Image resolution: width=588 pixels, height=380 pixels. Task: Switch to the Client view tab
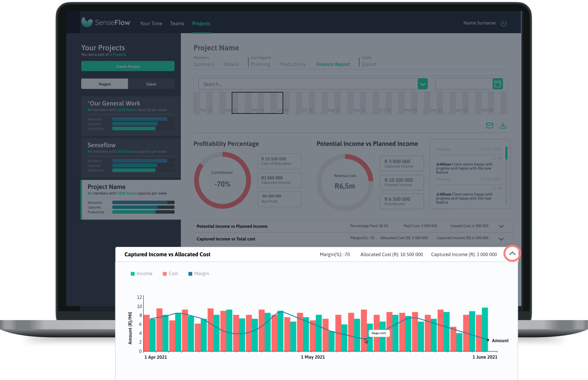tap(151, 84)
